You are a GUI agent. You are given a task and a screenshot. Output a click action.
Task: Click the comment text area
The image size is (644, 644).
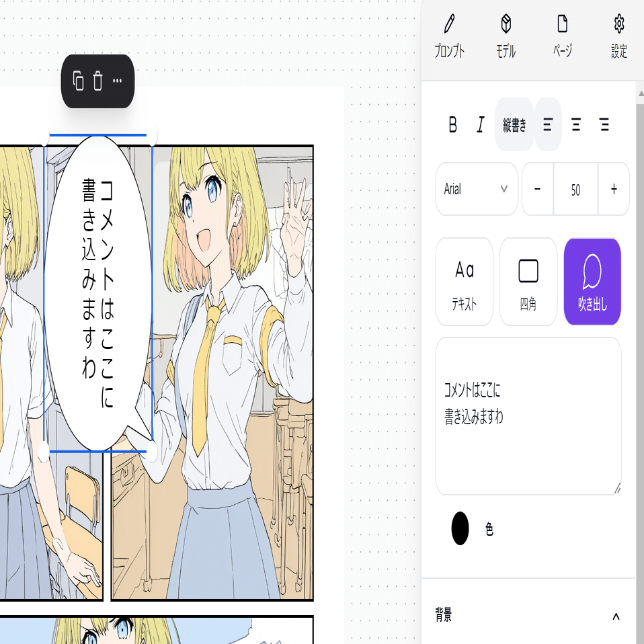[528, 416]
